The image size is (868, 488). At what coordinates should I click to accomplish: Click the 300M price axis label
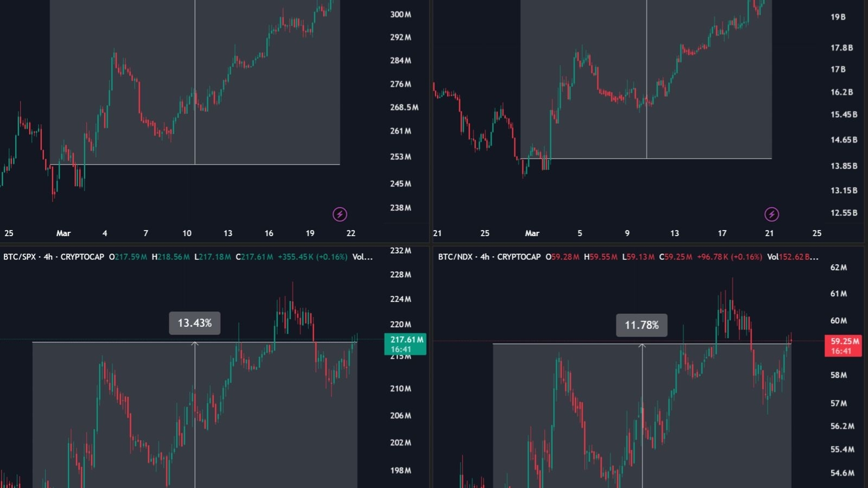click(x=400, y=15)
